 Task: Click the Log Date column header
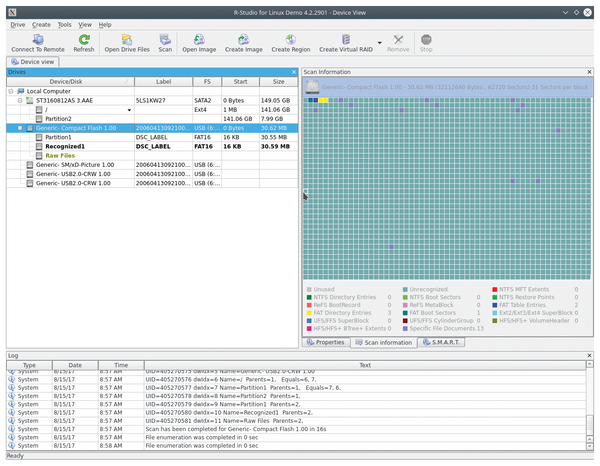(75, 365)
